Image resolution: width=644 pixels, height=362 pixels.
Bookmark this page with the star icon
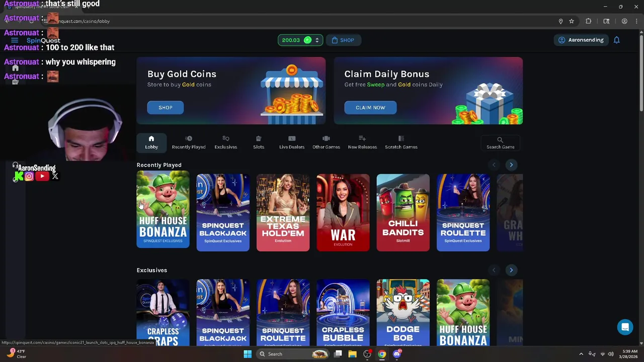click(572, 21)
